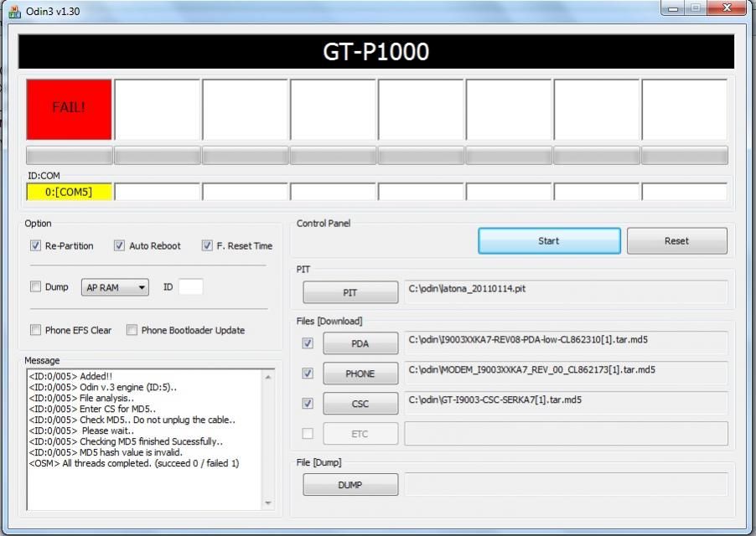Viewport: 756px width, 536px height.
Task: Choose a modem file with PHONE button
Action: pyautogui.click(x=360, y=374)
